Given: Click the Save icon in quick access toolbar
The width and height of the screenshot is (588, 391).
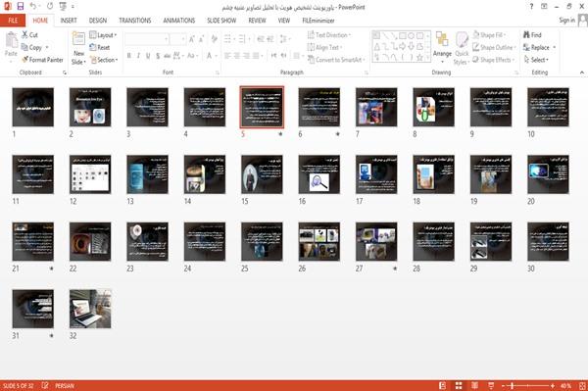Looking at the screenshot, I should (x=21, y=6).
